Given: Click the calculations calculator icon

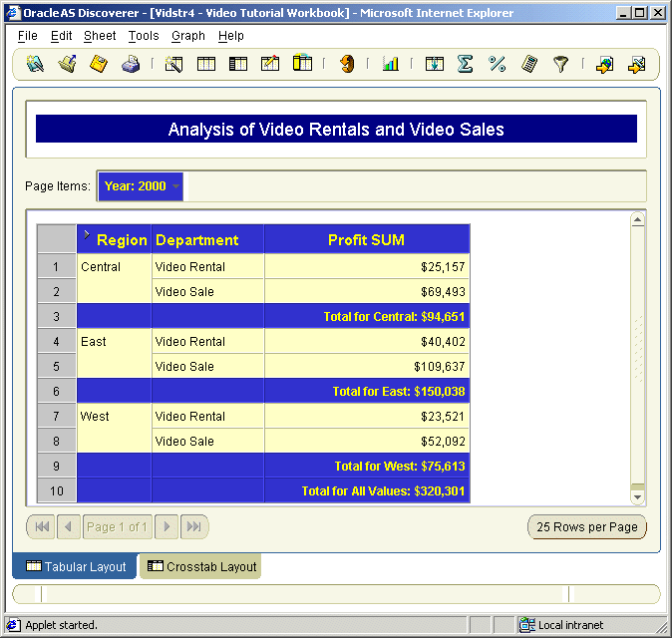Looking at the screenshot, I should coord(529,64).
